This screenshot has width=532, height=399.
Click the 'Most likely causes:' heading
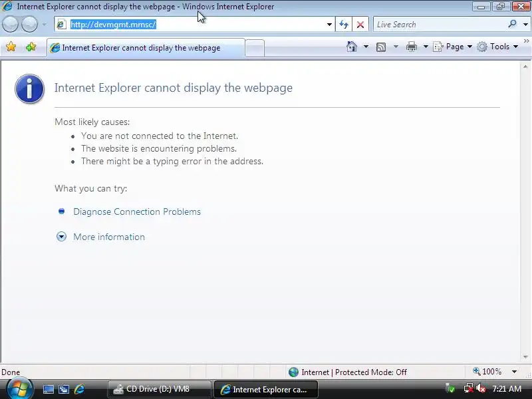pos(92,122)
